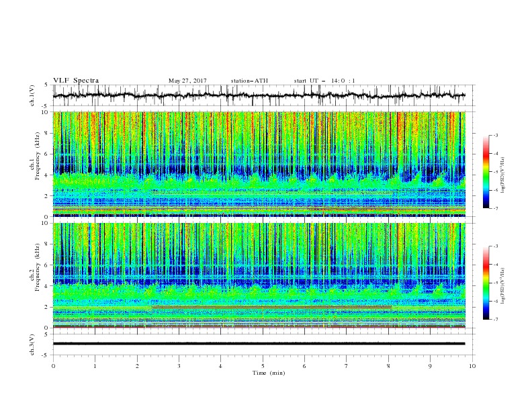This screenshot has width=532, height=411.
Task: Click the 'ch.1(V)' waveform axis label
Action: pos(32,95)
